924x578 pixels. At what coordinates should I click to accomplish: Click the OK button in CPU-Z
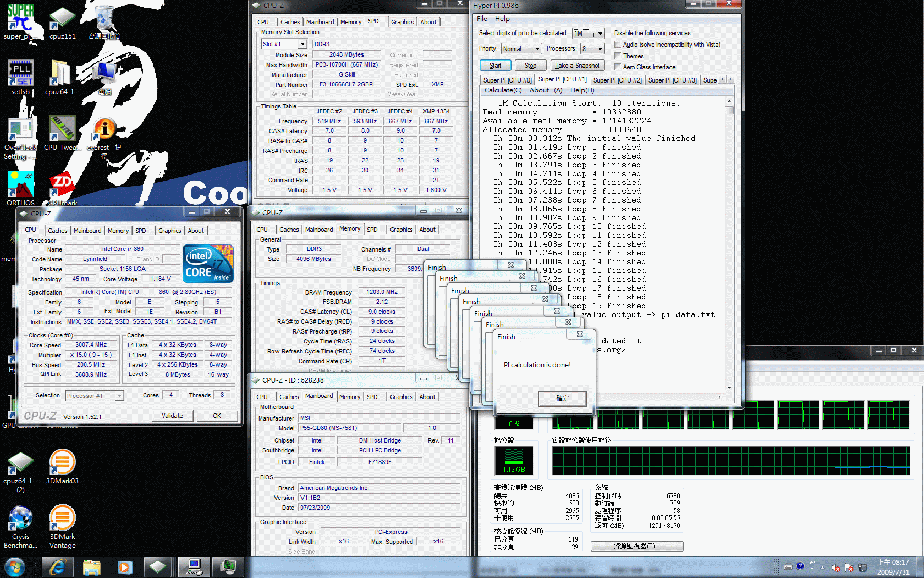217,416
